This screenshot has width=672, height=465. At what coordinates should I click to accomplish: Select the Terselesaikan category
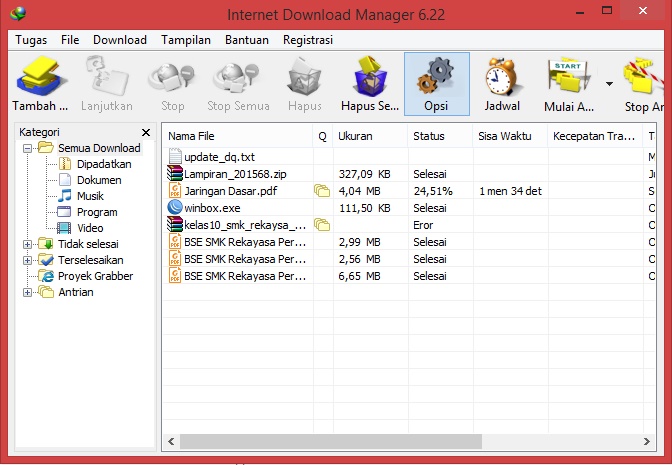point(90,260)
